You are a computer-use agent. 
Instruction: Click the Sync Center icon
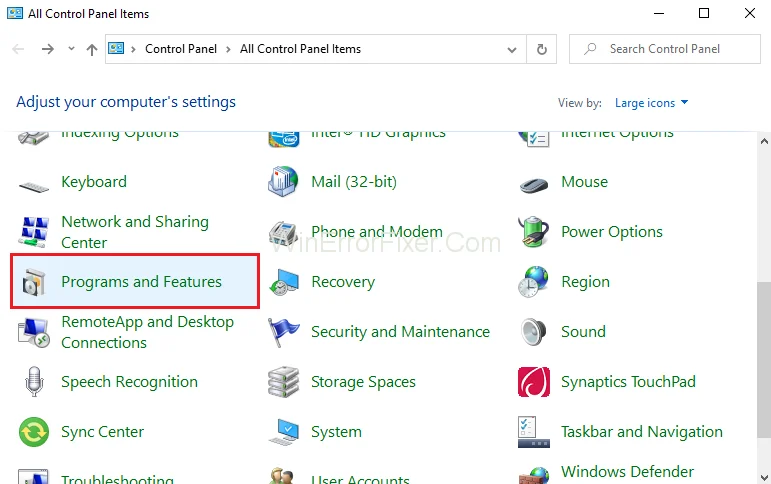click(x=35, y=432)
